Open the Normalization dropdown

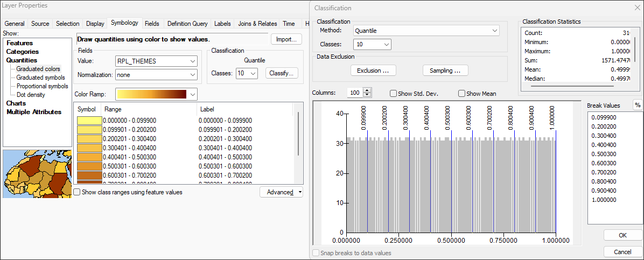point(156,75)
